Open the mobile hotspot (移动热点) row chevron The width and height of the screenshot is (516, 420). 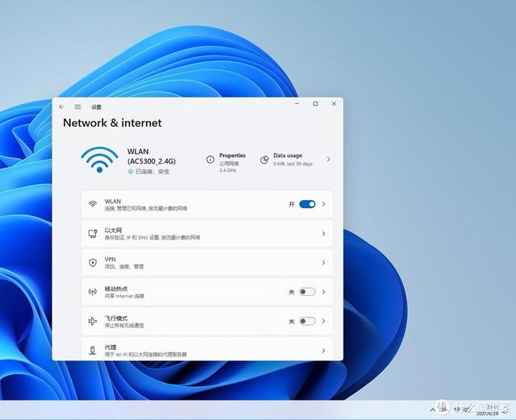(x=324, y=292)
